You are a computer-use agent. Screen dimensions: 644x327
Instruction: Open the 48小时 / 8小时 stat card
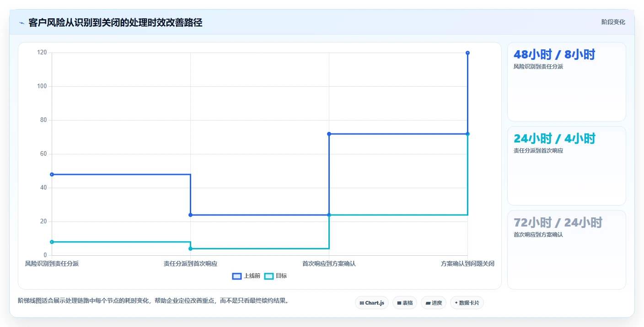566,82
